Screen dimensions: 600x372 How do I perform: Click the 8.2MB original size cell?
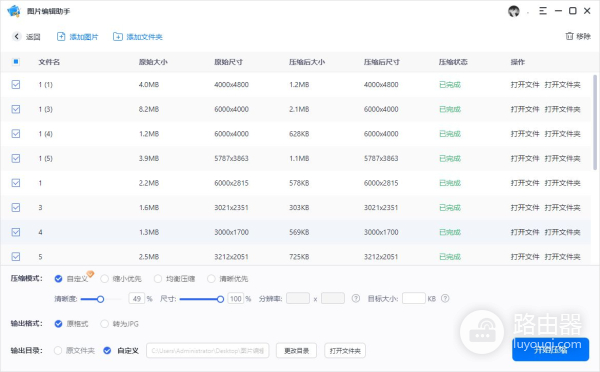[x=149, y=109]
